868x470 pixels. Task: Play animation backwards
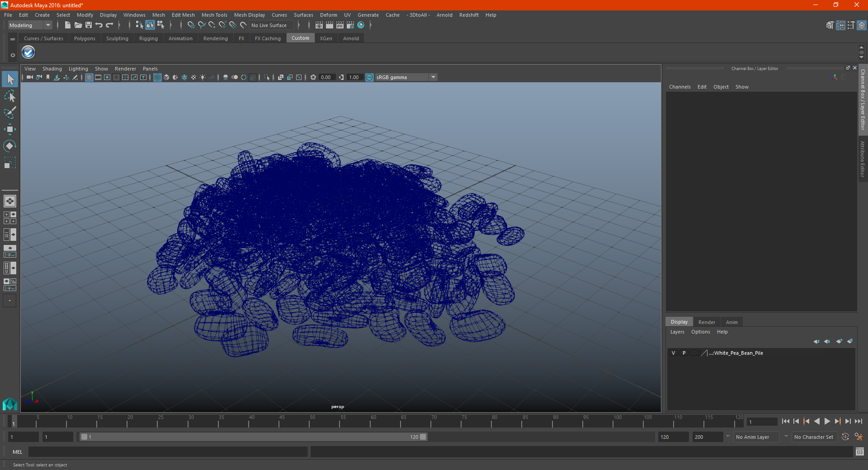click(817, 421)
